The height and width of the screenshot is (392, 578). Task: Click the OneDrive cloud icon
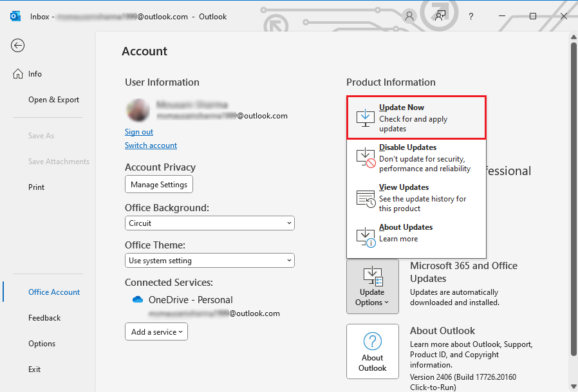click(138, 299)
